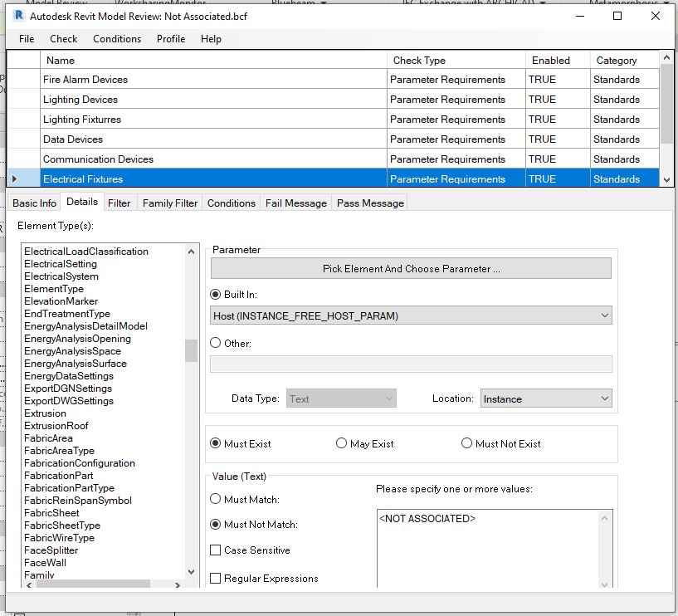Select the Must Match radio button
The height and width of the screenshot is (616, 678).
click(x=215, y=499)
